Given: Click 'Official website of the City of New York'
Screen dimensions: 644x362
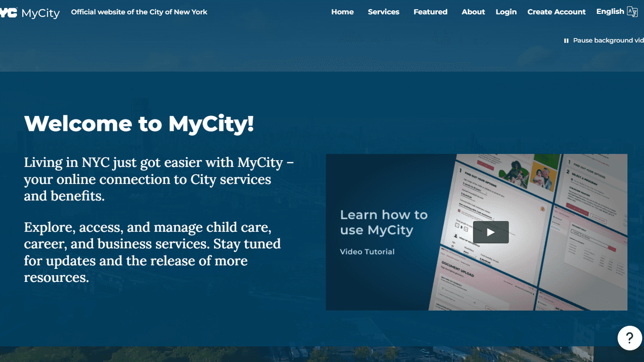Looking at the screenshot, I should click(139, 12).
